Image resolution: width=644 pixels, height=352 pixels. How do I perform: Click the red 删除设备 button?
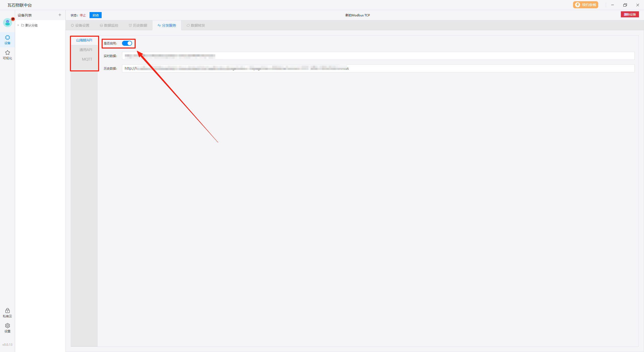tap(629, 14)
